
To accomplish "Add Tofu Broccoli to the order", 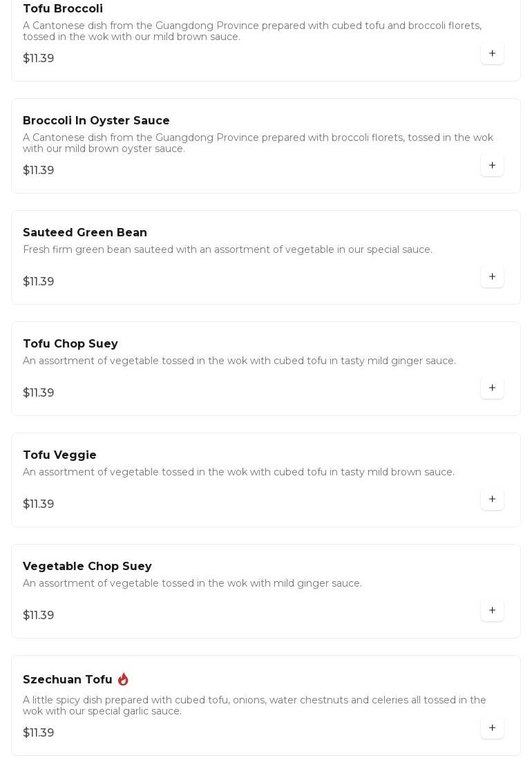I will (492, 53).
